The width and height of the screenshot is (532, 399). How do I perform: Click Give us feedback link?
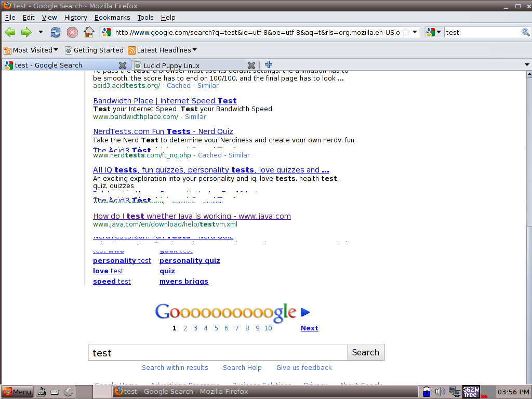click(304, 367)
